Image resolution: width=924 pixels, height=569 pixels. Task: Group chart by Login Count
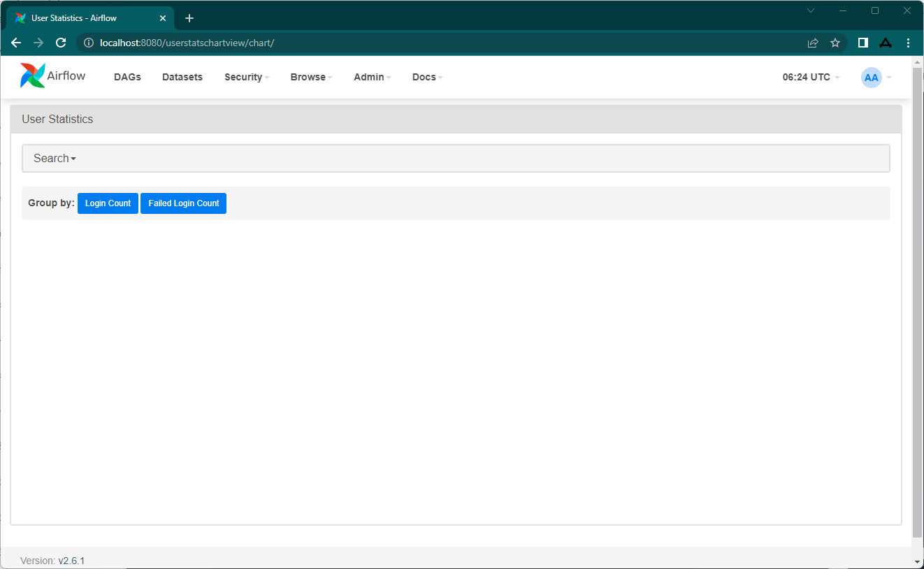(x=108, y=203)
